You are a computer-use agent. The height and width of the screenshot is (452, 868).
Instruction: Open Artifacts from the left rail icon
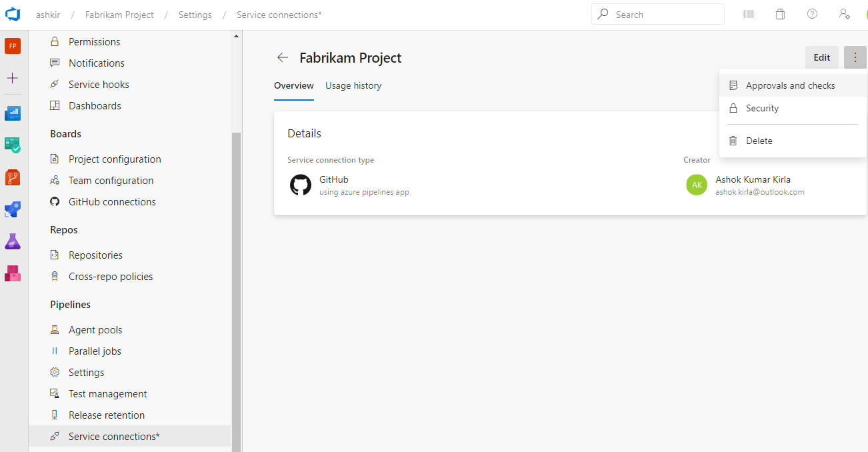click(x=12, y=273)
